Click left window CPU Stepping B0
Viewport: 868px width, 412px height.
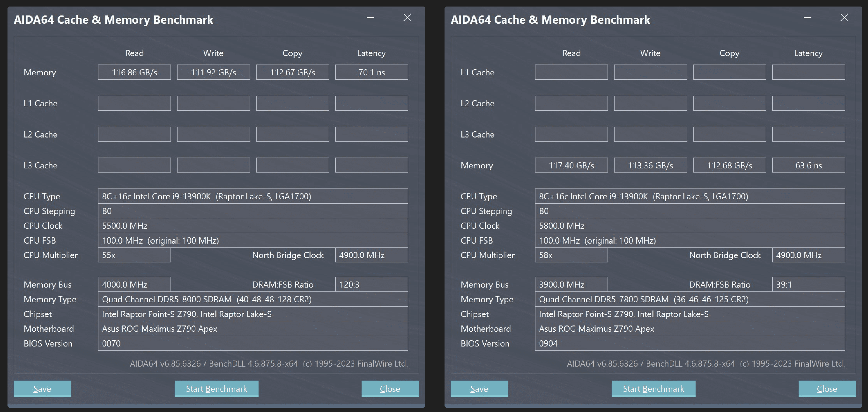[253, 211]
